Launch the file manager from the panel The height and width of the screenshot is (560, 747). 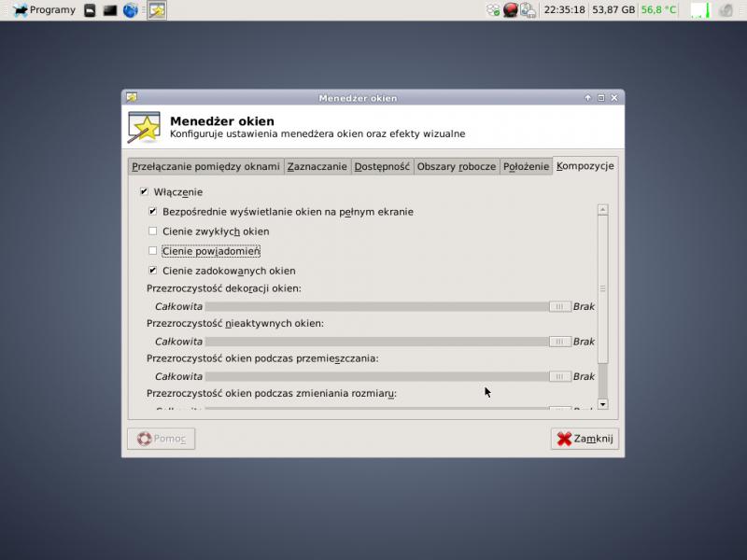tap(90, 10)
